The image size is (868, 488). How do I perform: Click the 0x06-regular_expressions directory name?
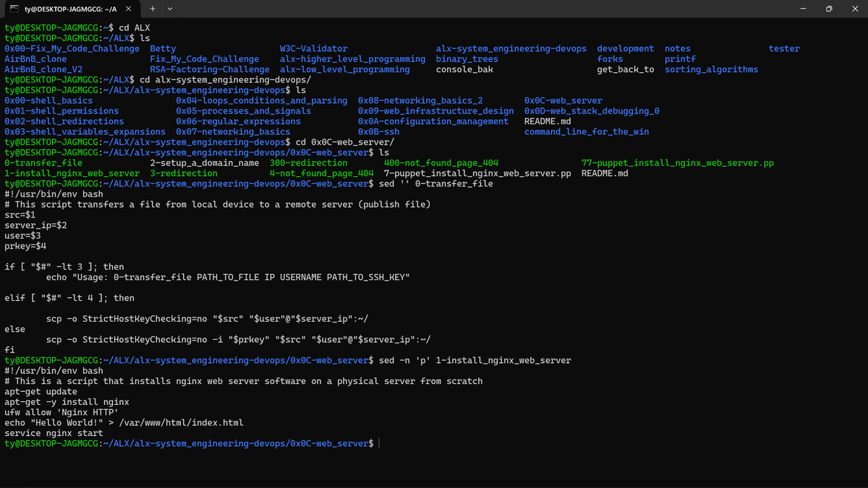point(238,121)
